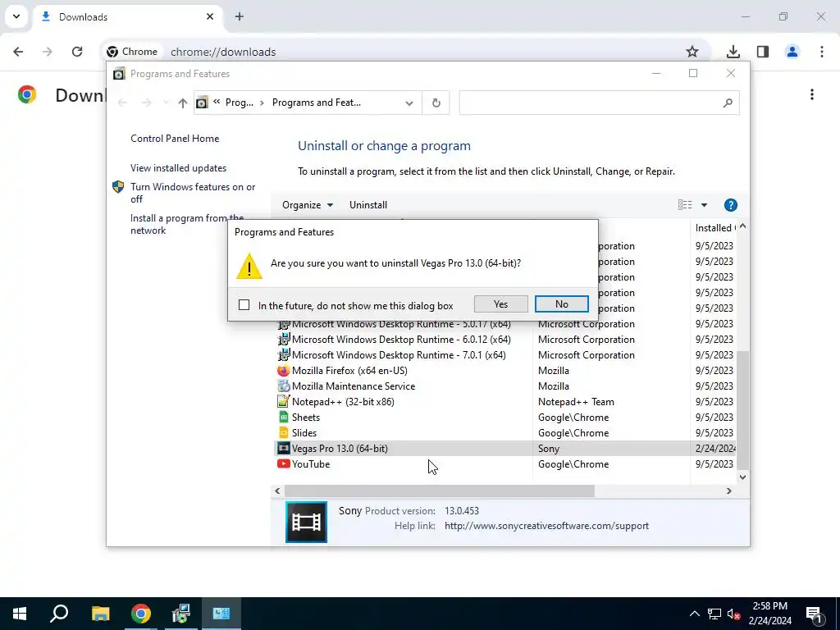
Task: Toggle the Chrome side panel icon
Action: coord(763,52)
